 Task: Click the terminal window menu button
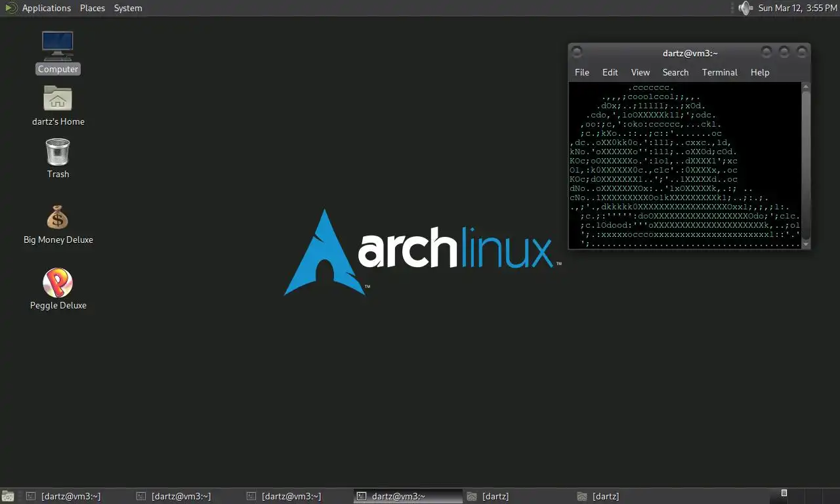click(577, 52)
